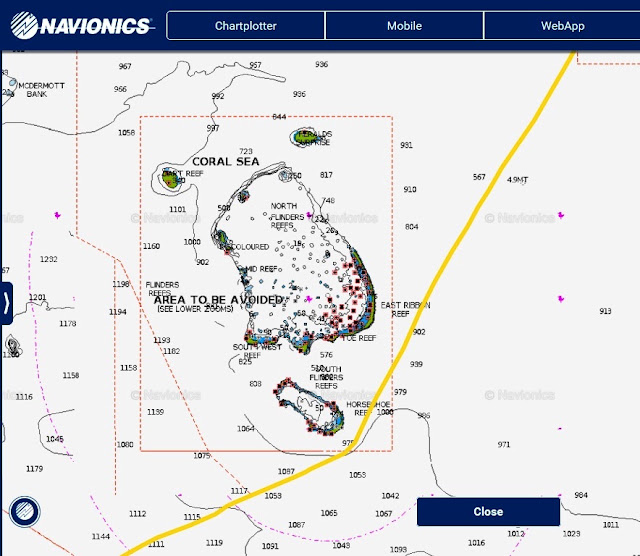The height and width of the screenshot is (556, 640).
Task: Click the SOUTH WEST REEF label
Action: [257, 351]
